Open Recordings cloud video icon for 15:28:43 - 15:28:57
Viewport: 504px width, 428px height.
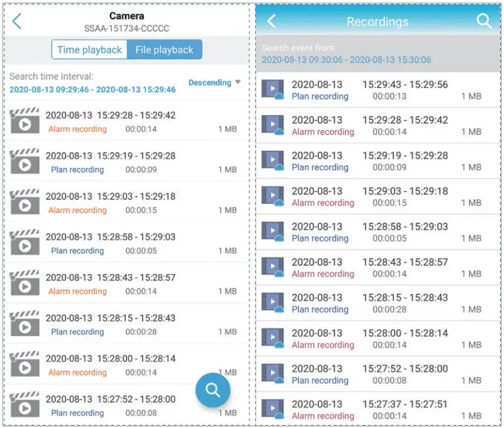pyautogui.click(x=272, y=267)
